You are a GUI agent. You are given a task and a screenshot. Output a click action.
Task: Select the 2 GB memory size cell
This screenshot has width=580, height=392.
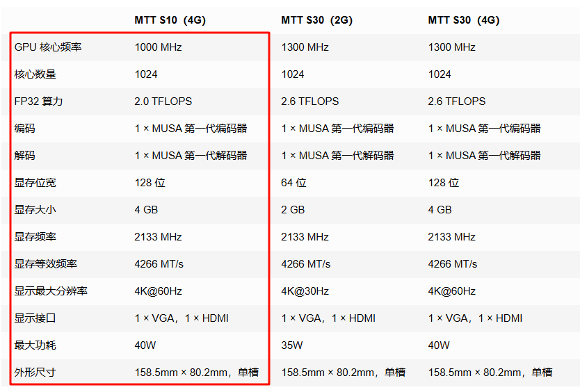tap(293, 210)
